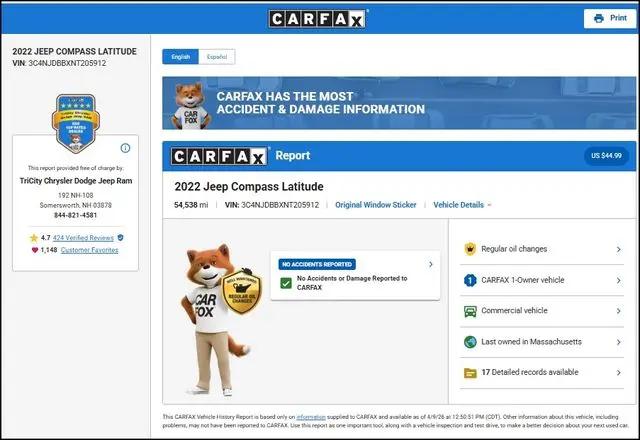Open the Customer Favorites link
Image resolution: width=640 pixels, height=440 pixels.
(x=89, y=250)
